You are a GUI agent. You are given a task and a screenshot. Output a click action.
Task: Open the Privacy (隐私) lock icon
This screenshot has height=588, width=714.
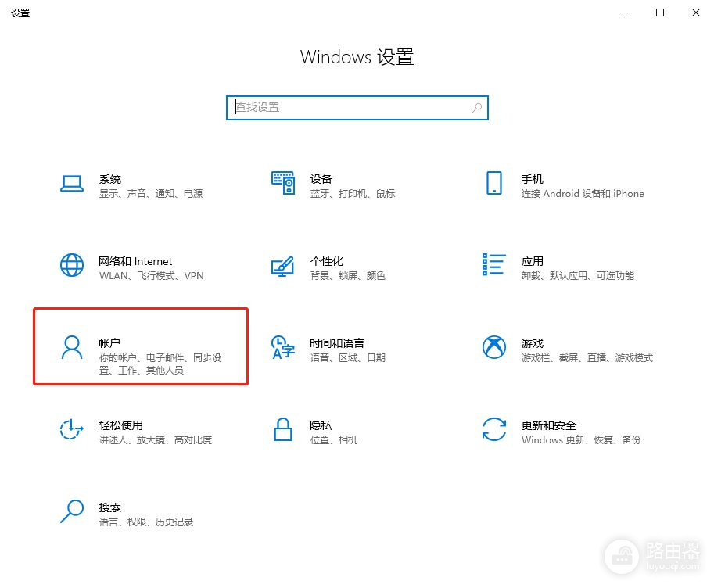point(283,429)
